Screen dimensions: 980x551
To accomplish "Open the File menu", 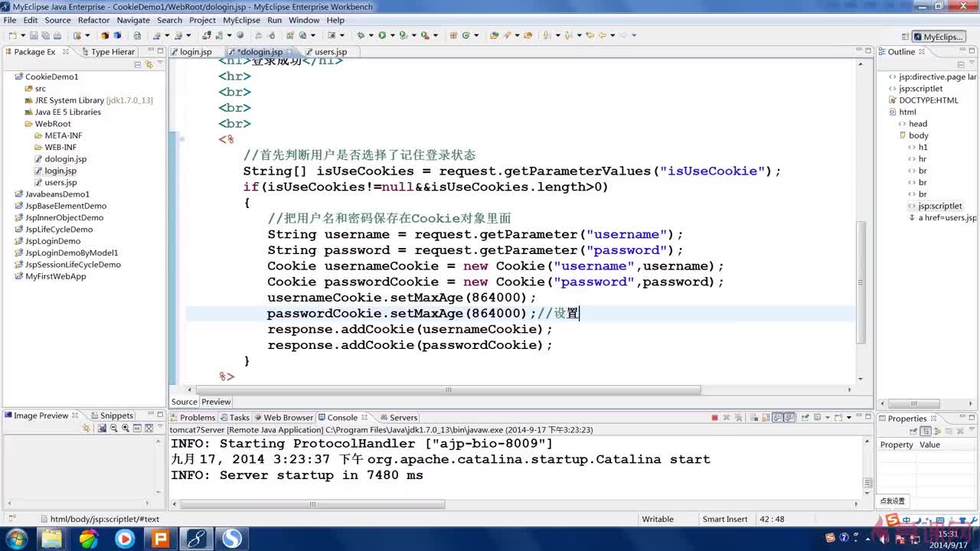I will point(10,20).
